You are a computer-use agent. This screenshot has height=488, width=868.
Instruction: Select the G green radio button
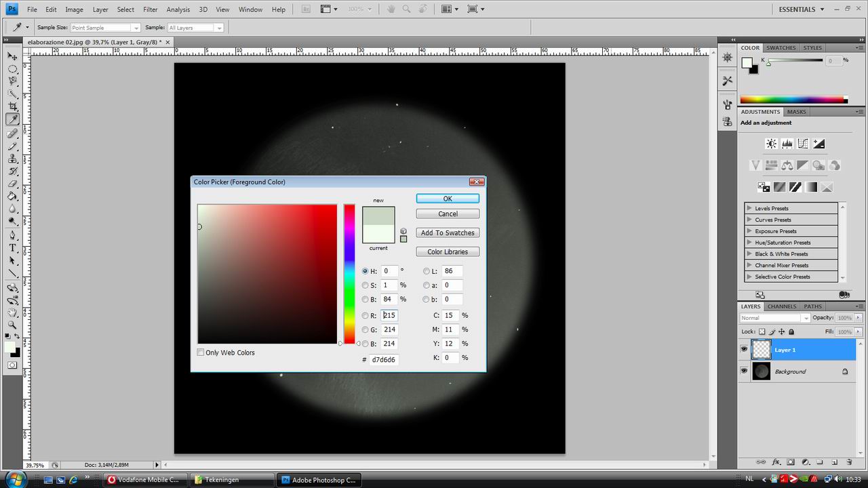pyautogui.click(x=366, y=330)
